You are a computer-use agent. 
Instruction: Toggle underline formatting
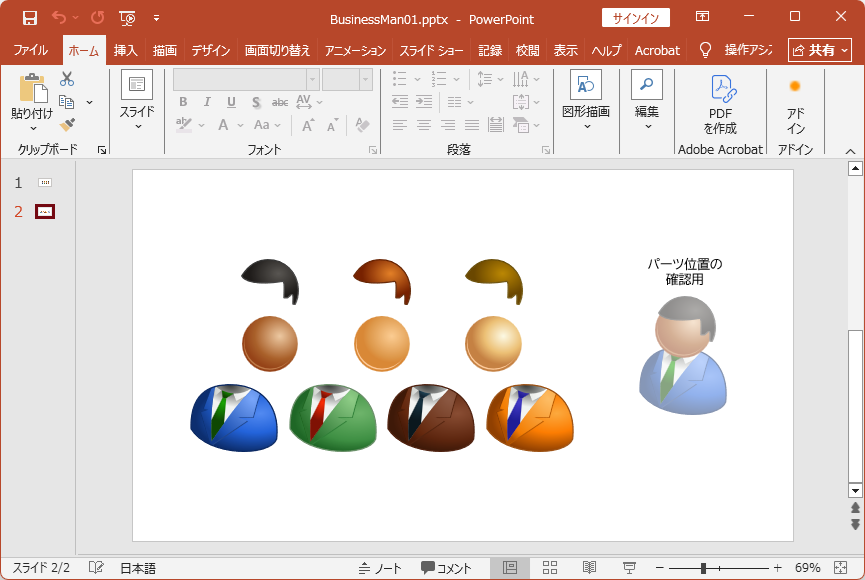(230, 101)
